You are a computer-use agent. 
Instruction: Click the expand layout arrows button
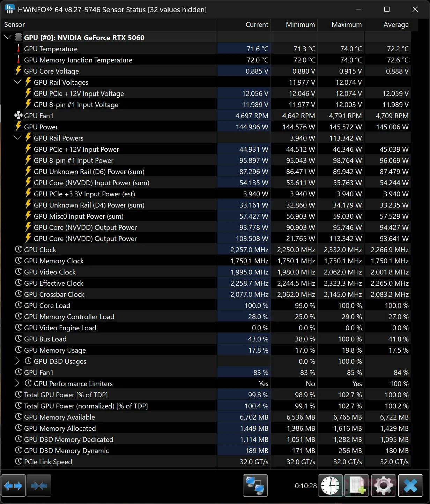pos(13,486)
